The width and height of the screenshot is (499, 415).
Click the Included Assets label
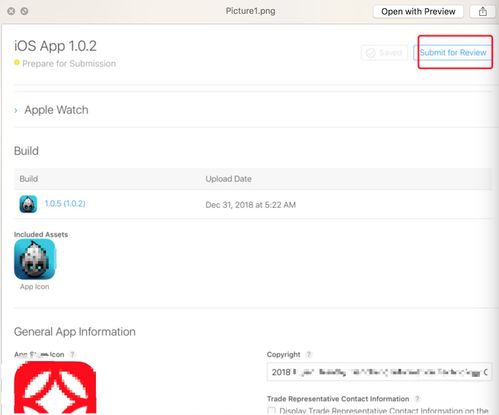pyautogui.click(x=41, y=235)
